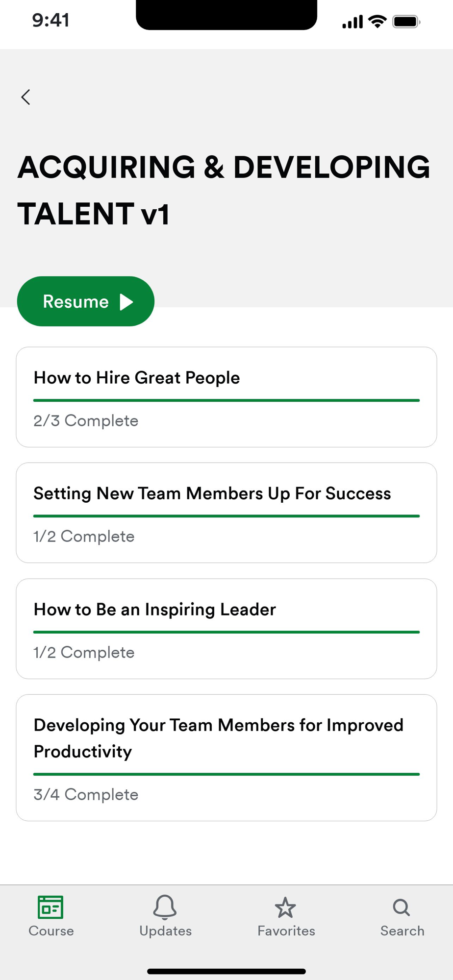Click the Search magnifier icon
Viewport: 453px width, 980px height.
[x=402, y=907]
